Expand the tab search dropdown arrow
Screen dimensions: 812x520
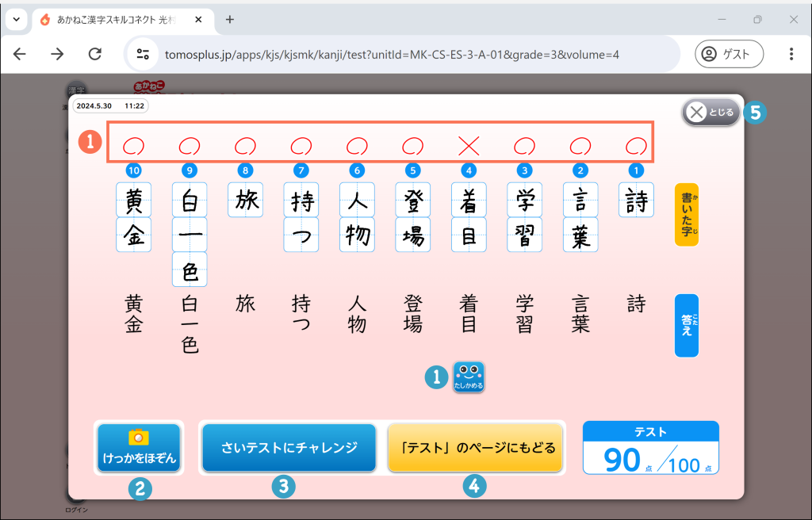pyautogui.click(x=16, y=20)
